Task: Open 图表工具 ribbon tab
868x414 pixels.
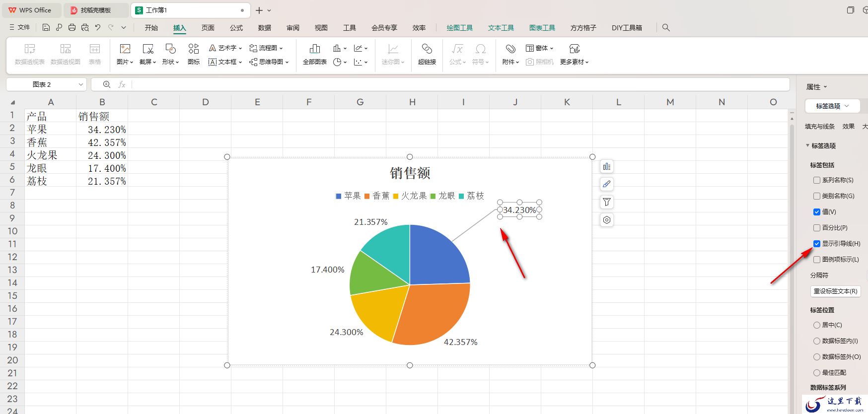Action: click(542, 28)
